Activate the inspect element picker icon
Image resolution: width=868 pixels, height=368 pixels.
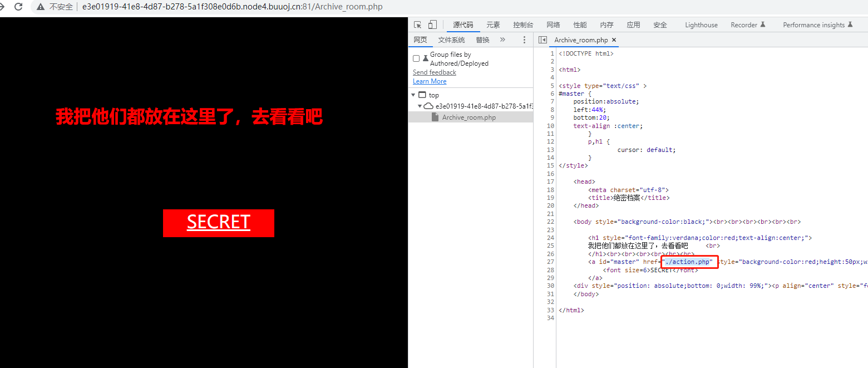[x=418, y=24]
